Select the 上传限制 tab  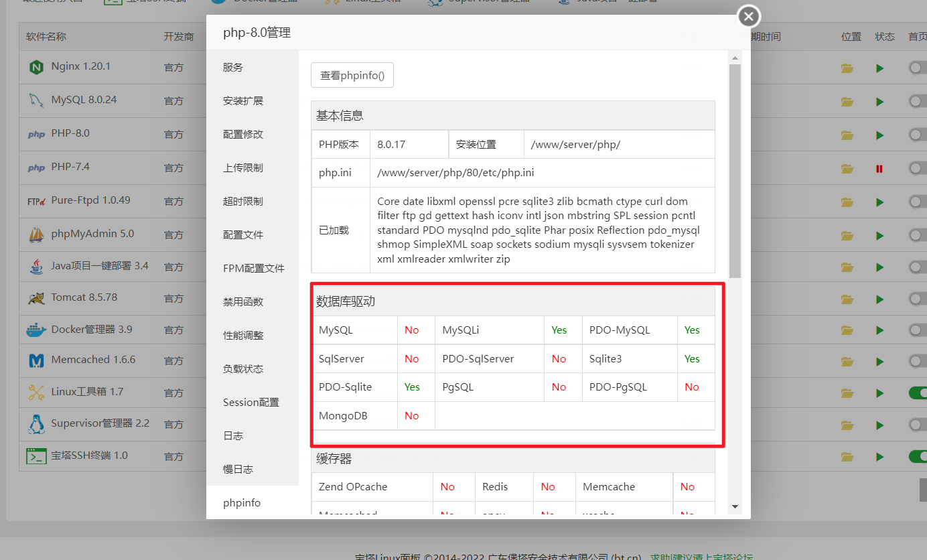pyautogui.click(x=253, y=167)
